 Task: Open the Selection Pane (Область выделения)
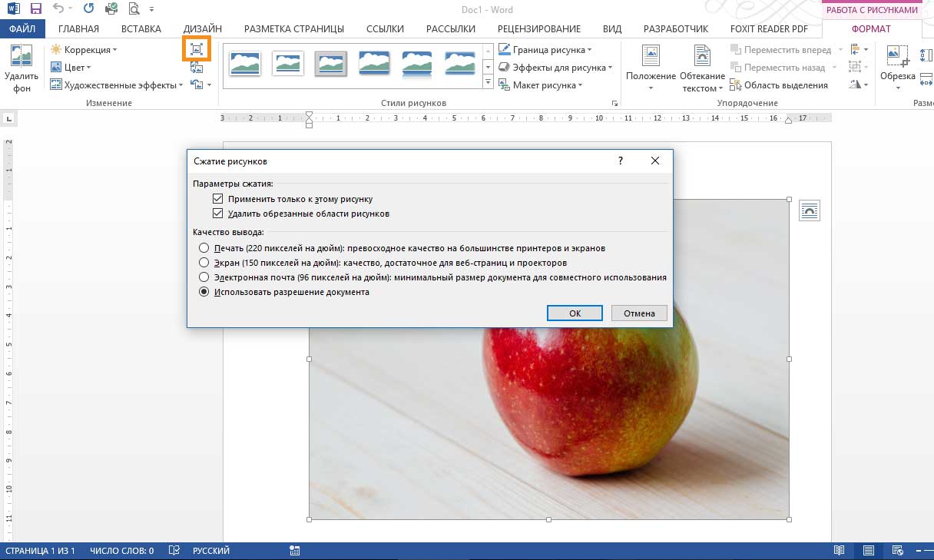click(779, 85)
